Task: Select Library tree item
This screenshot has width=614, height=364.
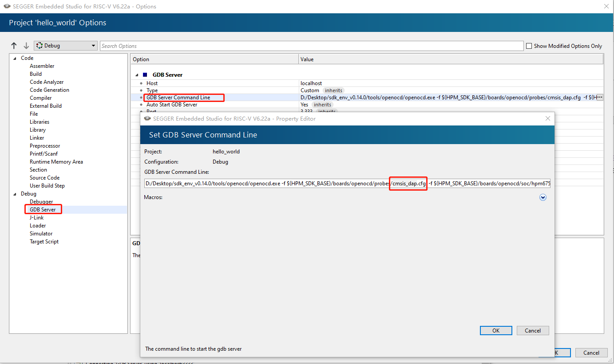Action: (38, 130)
